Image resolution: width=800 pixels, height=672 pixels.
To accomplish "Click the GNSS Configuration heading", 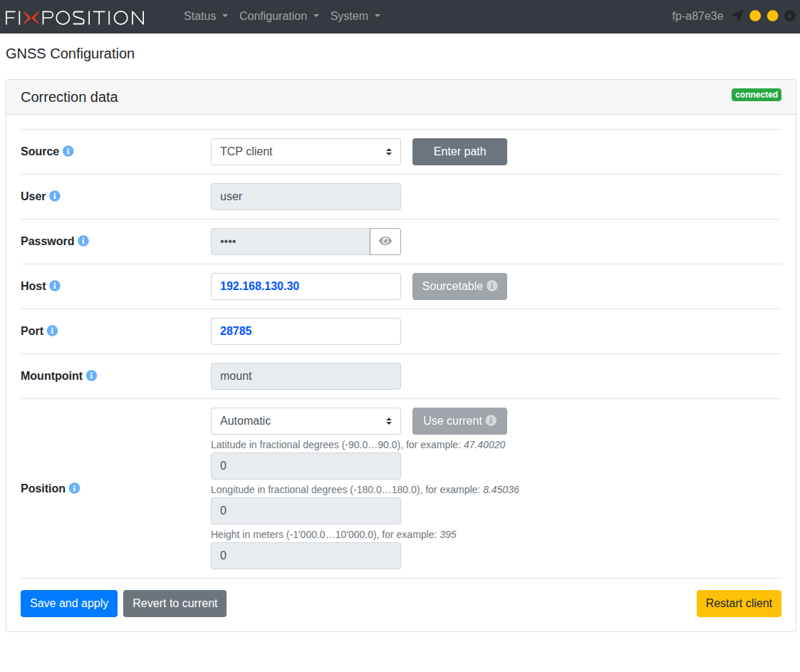I will [x=71, y=53].
